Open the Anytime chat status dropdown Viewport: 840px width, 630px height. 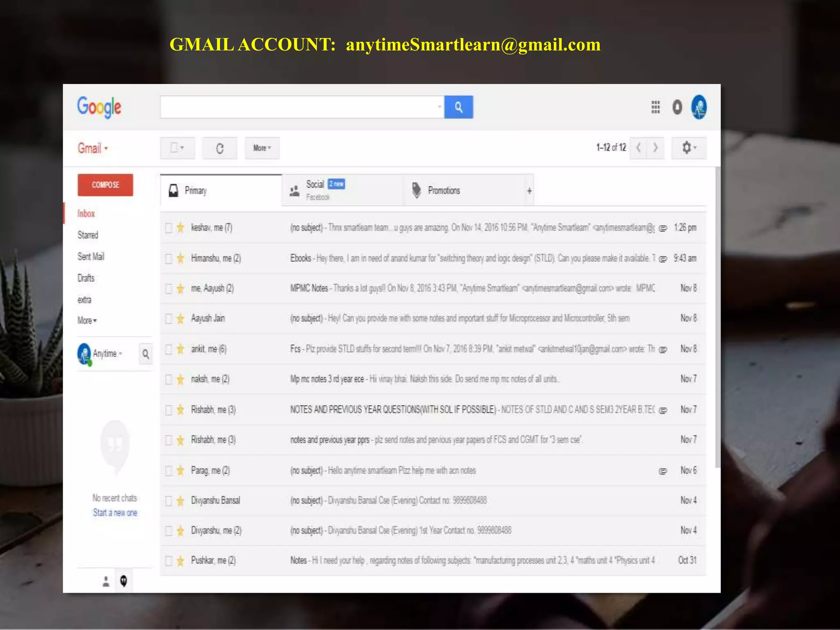[x=107, y=354]
